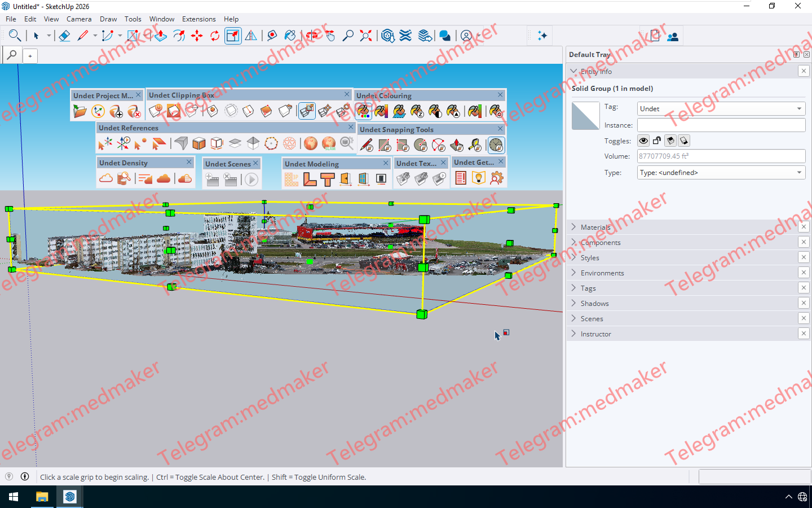
Task: Toggle the clock snapping icon in Undet Snapping Tools
Action: tap(496, 145)
